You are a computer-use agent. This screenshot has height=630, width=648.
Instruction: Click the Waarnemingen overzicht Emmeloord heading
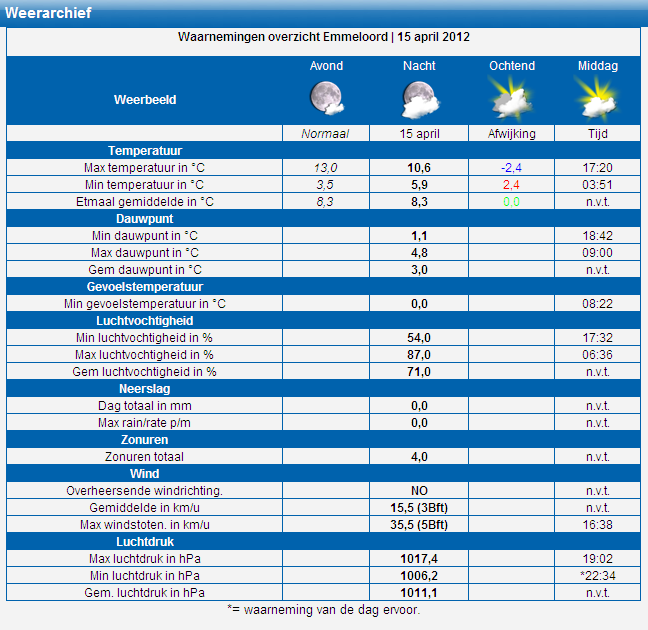324,37
